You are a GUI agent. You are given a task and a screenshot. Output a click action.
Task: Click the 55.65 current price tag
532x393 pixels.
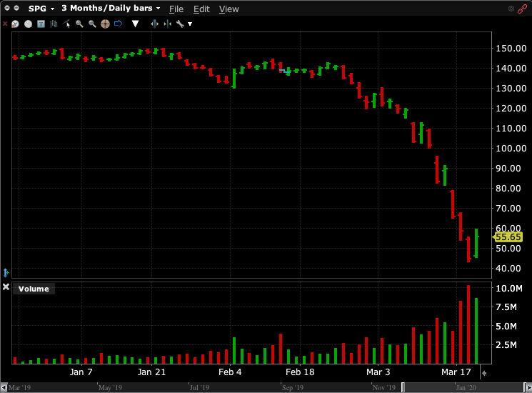tap(508, 237)
